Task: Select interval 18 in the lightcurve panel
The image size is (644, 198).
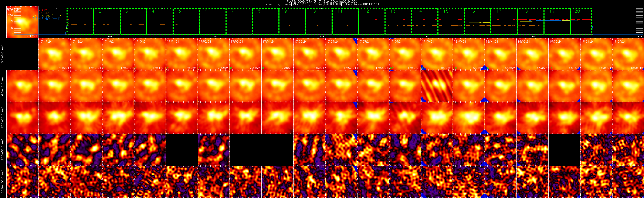Action: pos(531,22)
